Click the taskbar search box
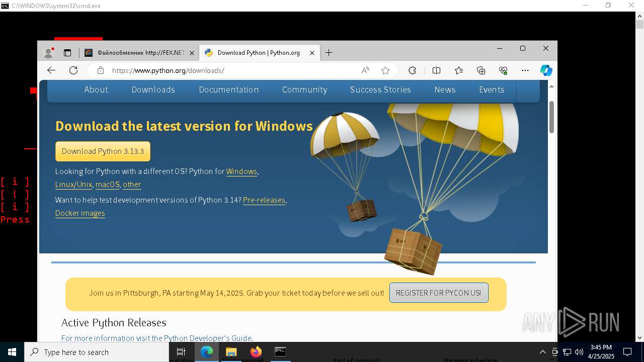Screen dimensions: 644x362 pyautogui.click(x=97, y=352)
